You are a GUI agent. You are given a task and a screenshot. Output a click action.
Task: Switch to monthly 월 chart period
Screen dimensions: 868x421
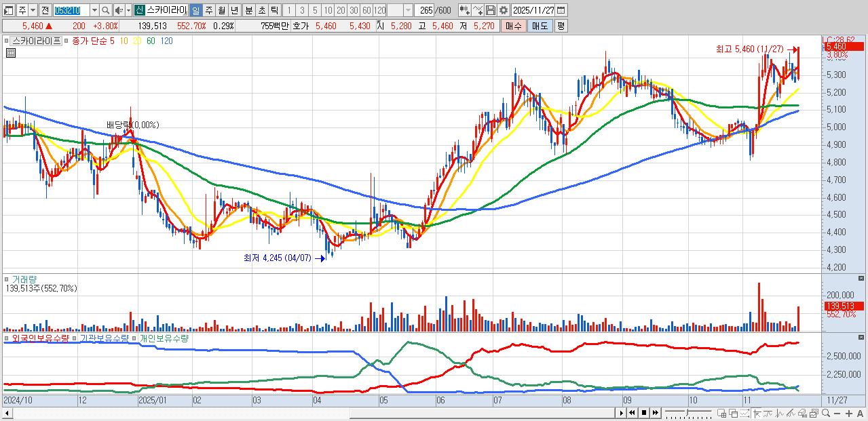221,10
